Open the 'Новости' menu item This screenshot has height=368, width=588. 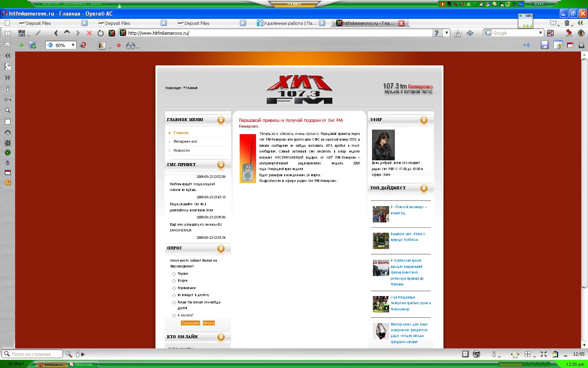click(x=182, y=150)
